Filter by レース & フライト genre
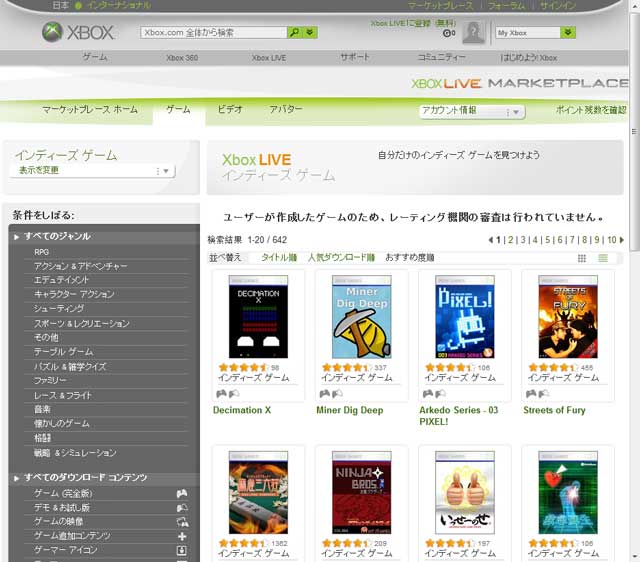640x562 pixels. tap(63, 395)
